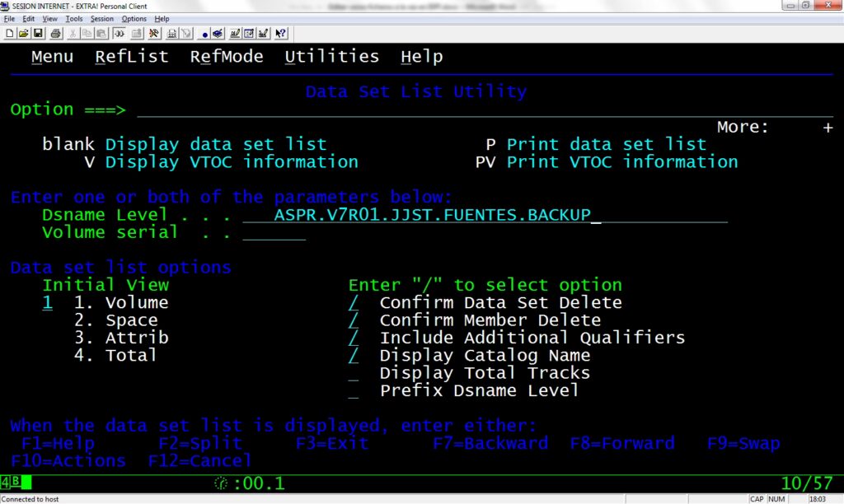Click the hammer and wrench settings icon
Screen dimensions: 844x504
pyautogui.click(x=153, y=34)
